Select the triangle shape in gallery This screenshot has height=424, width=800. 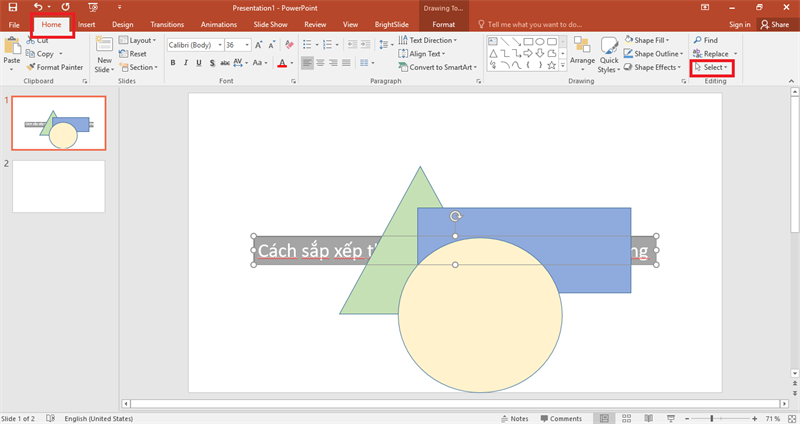493,53
